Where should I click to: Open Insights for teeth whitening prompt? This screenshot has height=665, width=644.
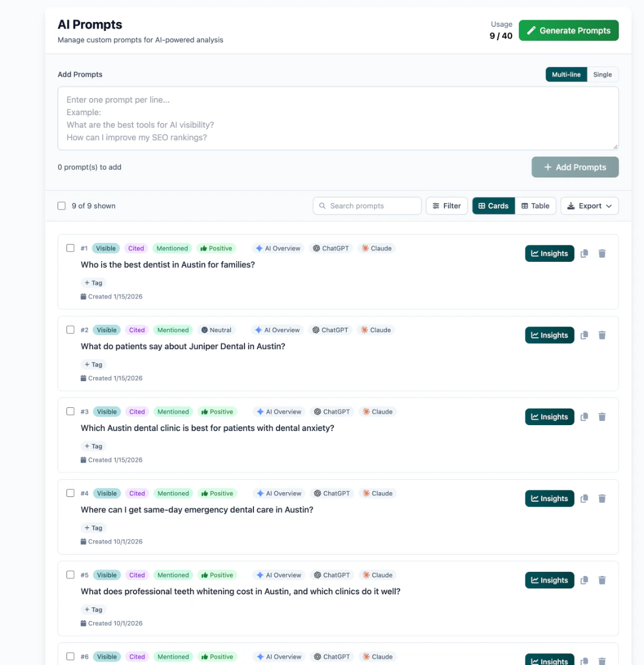[550, 580]
